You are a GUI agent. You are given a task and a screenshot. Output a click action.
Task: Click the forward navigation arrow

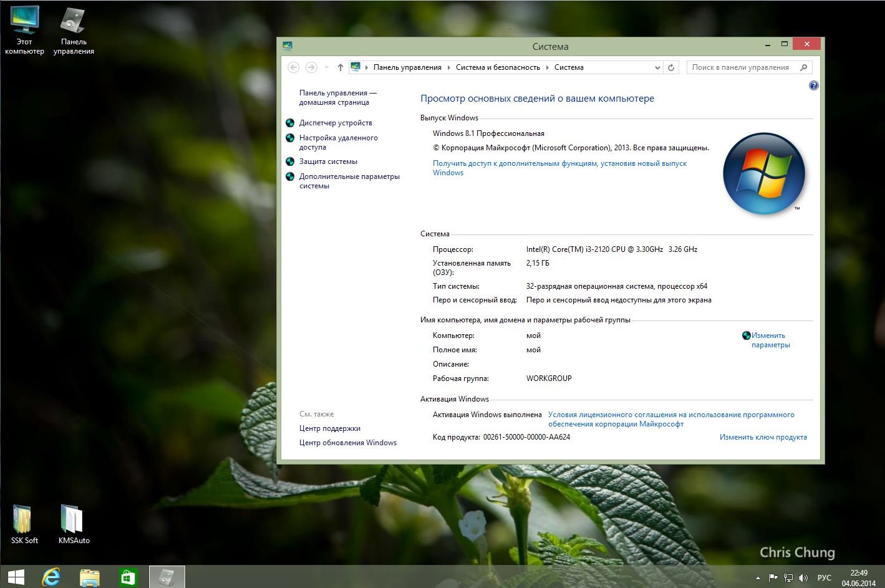(311, 67)
